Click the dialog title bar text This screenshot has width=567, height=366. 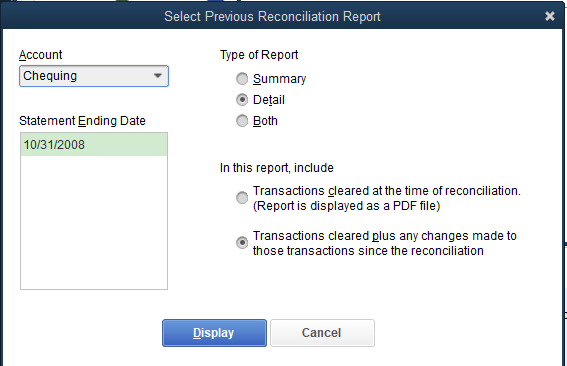point(272,16)
